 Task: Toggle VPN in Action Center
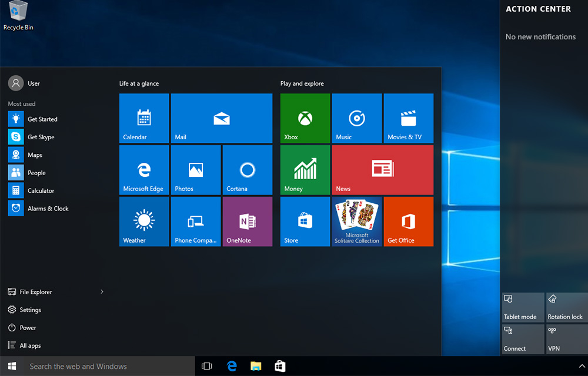(566, 339)
